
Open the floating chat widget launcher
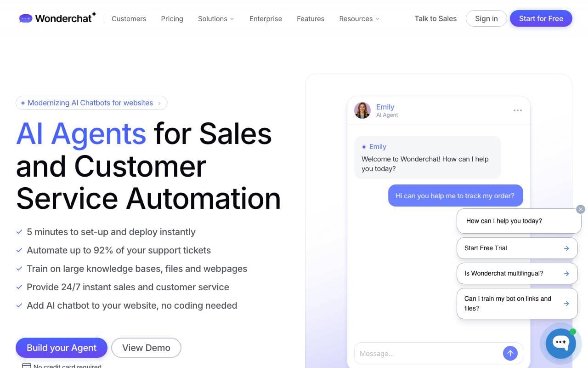click(x=560, y=343)
